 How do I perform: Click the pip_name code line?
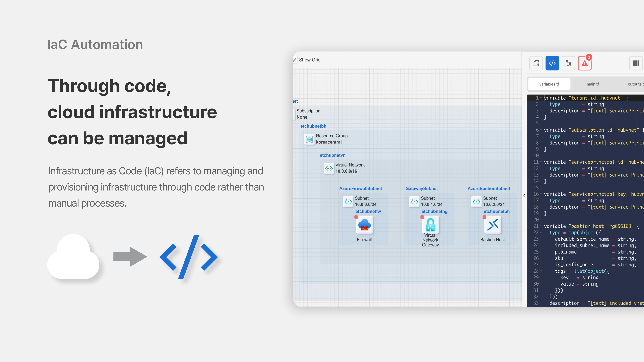point(596,252)
